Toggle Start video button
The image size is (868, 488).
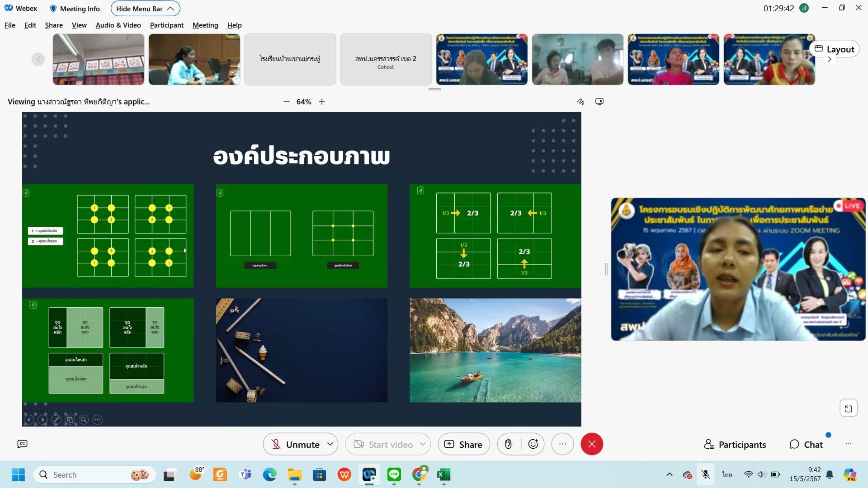click(x=383, y=444)
